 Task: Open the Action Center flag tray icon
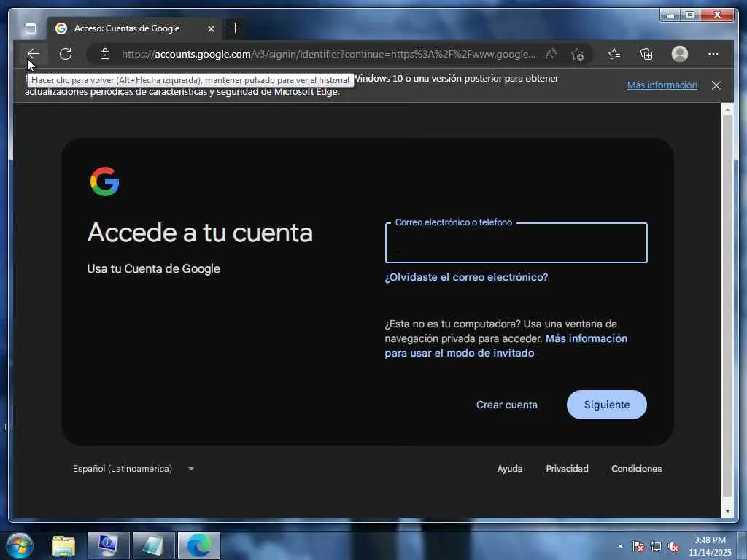click(x=638, y=546)
